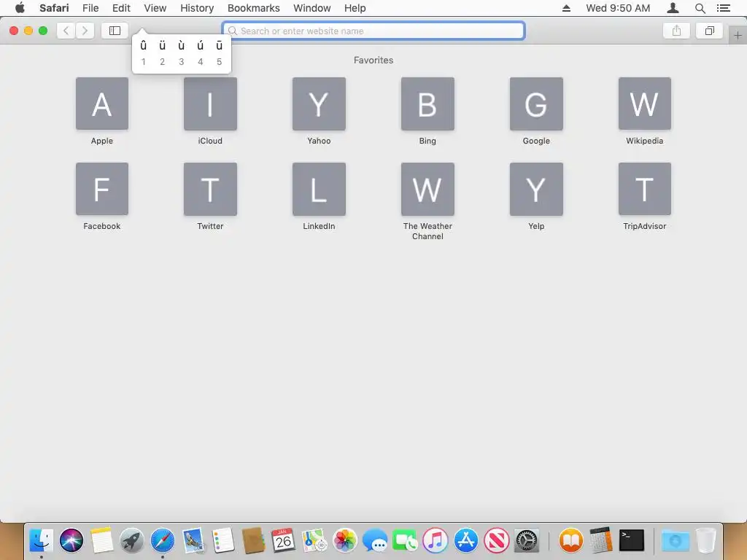747x560 pixels.
Task: Go back with the back arrow button
Action: pos(66,31)
